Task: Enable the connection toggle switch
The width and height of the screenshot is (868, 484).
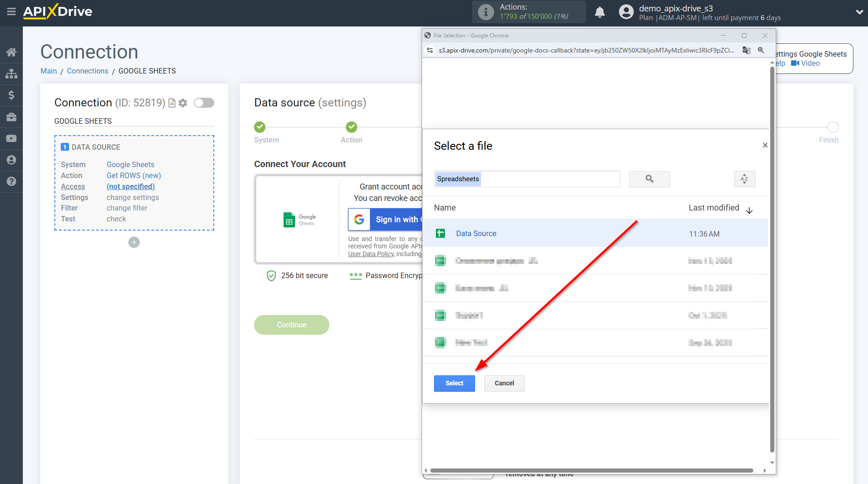Action: [204, 103]
